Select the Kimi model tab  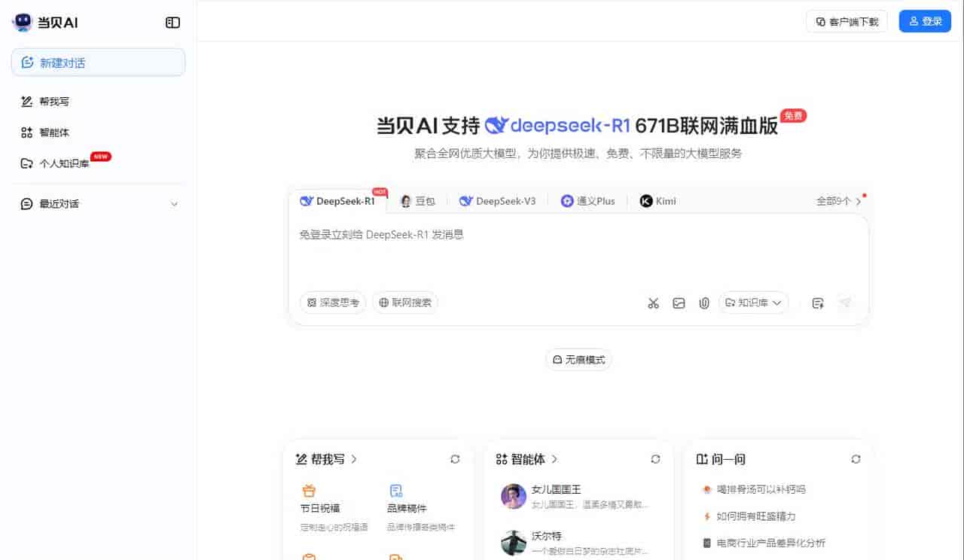pos(657,201)
